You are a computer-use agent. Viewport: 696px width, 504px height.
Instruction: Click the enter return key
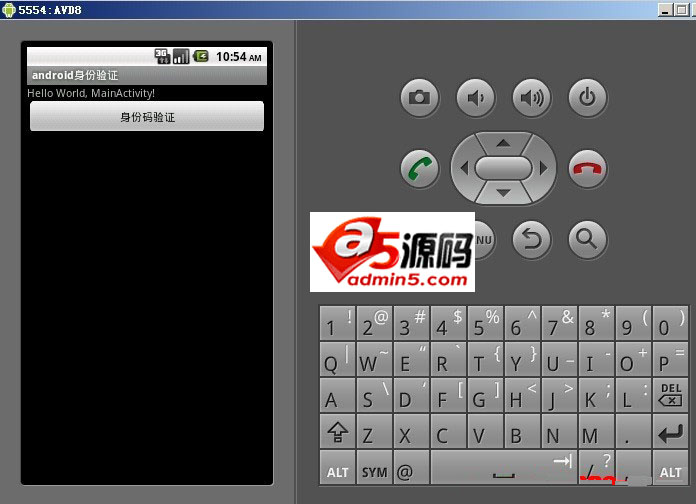click(x=670, y=431)
